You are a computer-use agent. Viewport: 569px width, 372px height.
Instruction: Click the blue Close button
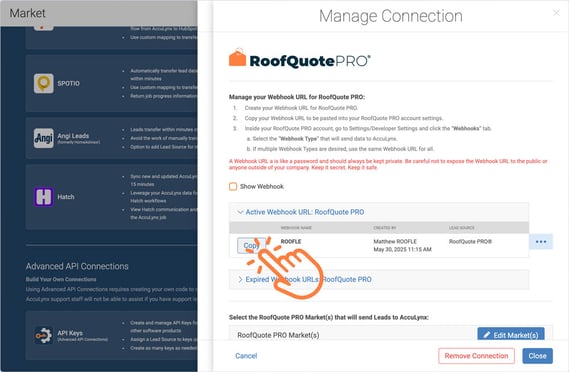point(537,356)
